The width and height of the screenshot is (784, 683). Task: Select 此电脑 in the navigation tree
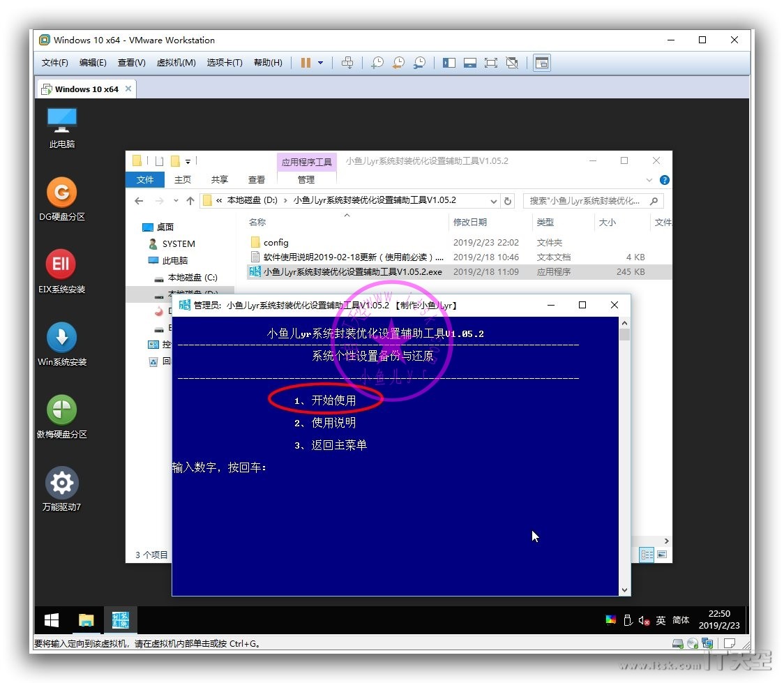(168, 260)
